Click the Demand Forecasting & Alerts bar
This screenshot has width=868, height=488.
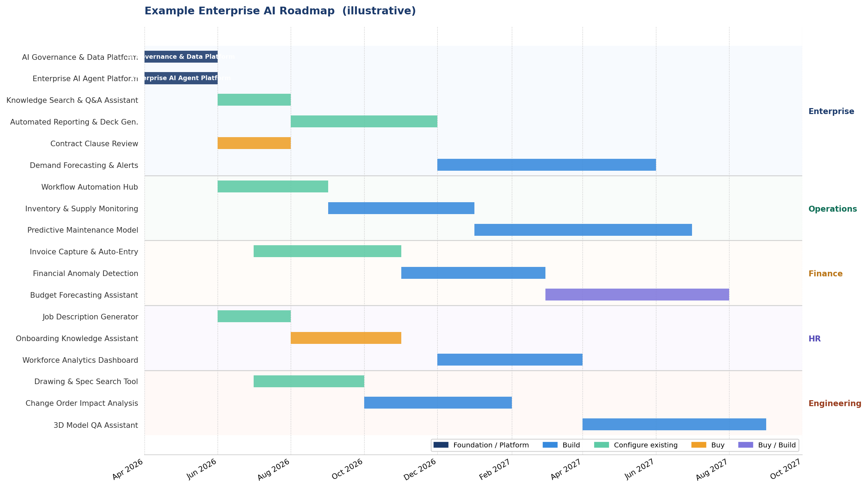(546, 165)
